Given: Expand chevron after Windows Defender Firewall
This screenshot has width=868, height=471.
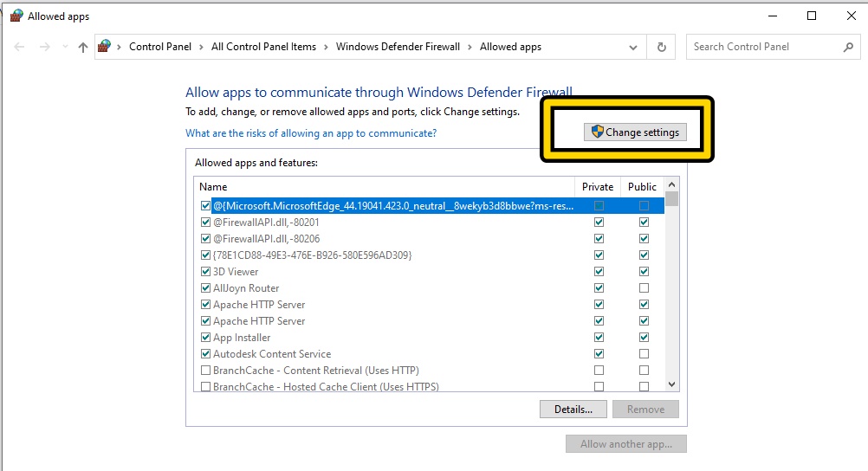Looking at the screenshot, I should point(470,47).
